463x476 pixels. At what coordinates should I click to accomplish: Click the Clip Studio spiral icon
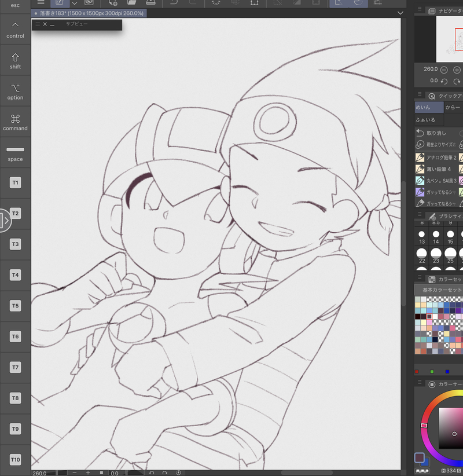click(x=89, y=2)
